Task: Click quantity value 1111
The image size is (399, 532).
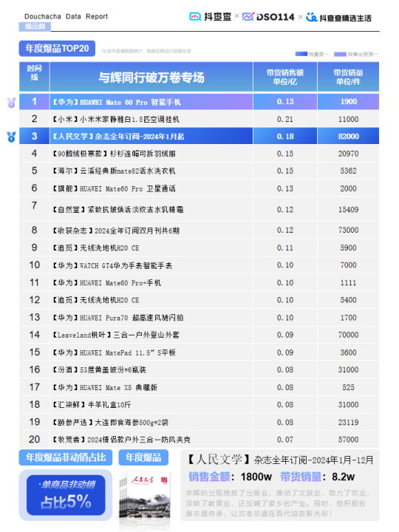Action: point(349,282)
